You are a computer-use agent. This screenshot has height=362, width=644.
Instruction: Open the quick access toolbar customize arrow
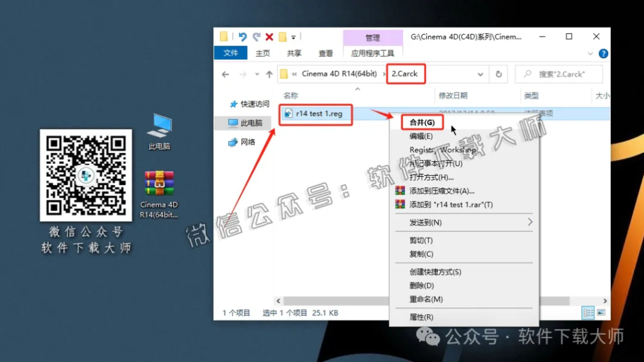click(293, 37)
